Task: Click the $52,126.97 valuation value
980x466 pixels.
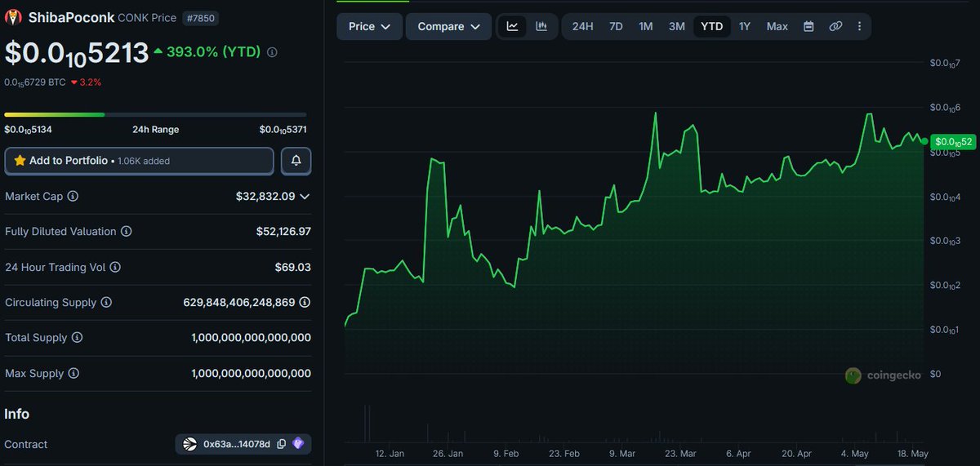Action: point(283,232)
